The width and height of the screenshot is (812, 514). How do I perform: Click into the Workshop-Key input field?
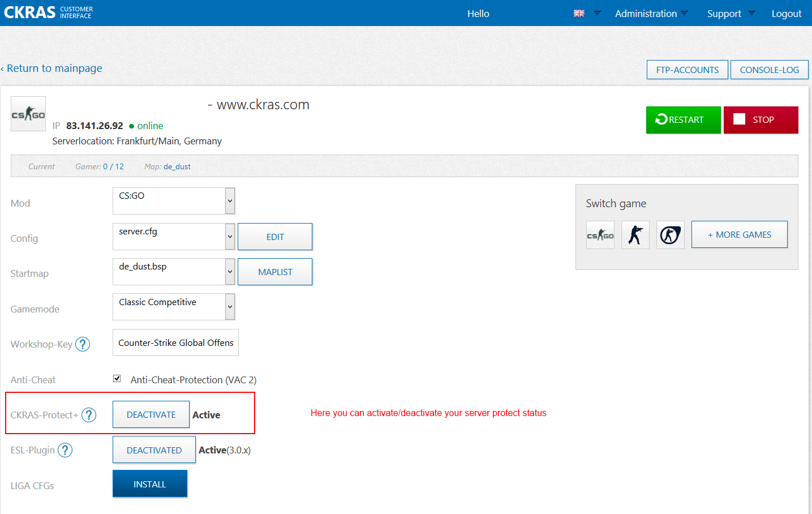(175, 342)
